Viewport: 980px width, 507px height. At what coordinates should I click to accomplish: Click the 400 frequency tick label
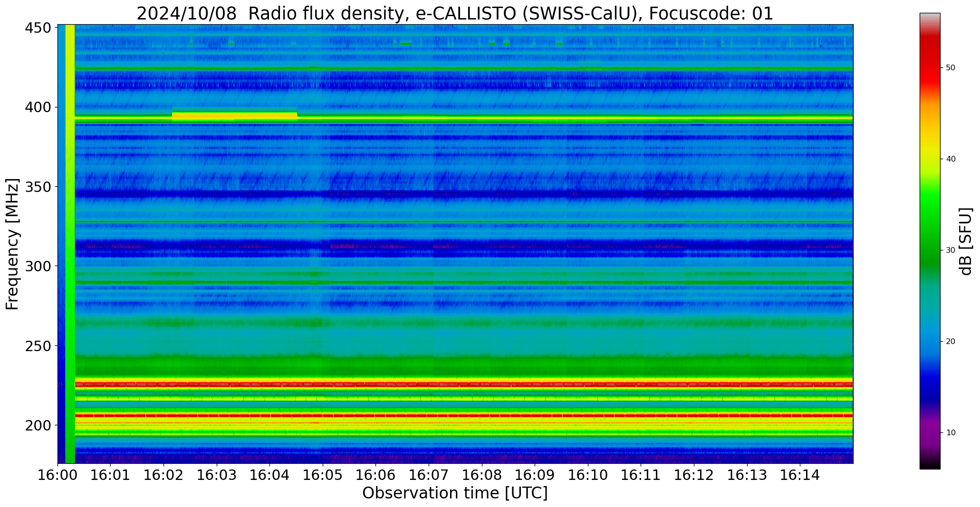pos(38,107)
